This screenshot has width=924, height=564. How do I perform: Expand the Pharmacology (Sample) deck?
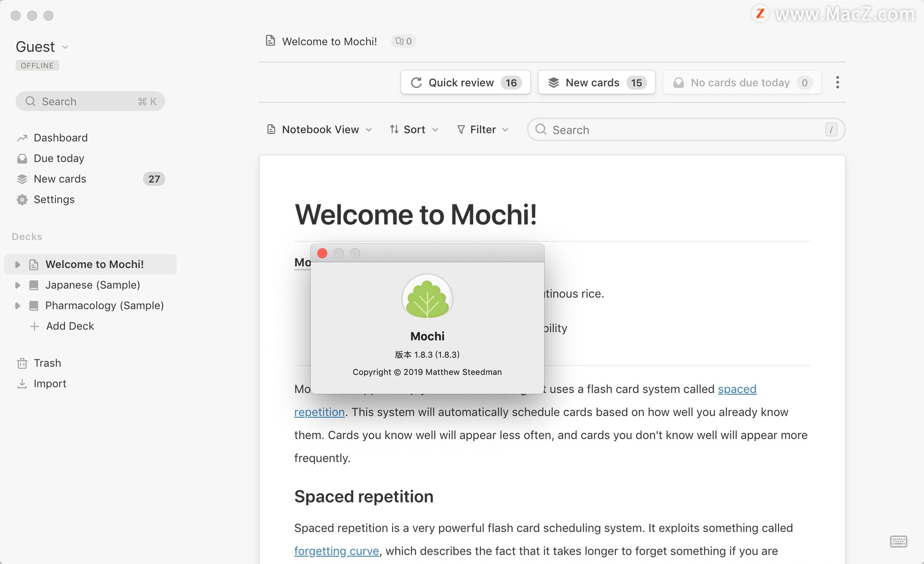coord(18,305)
